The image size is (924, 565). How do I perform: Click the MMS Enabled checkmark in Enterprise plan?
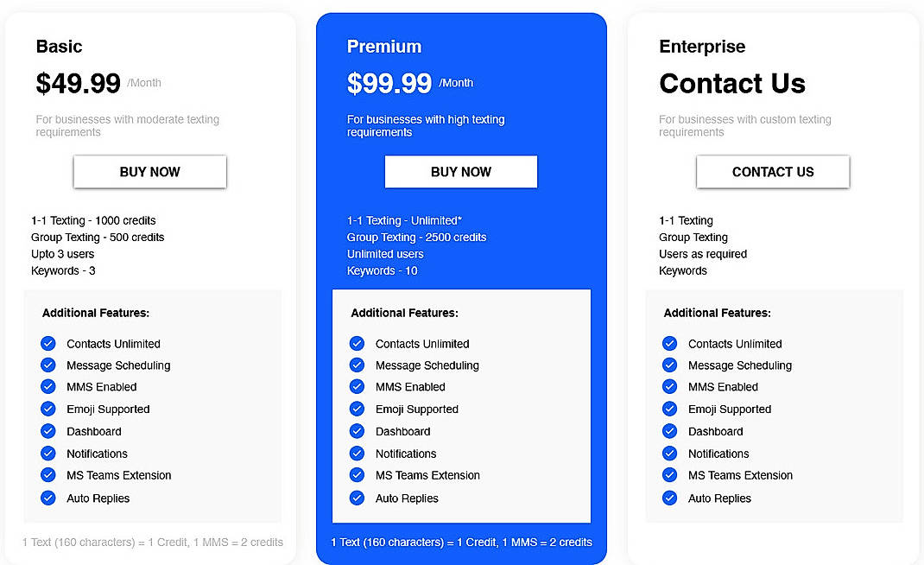tap(670, 387)
